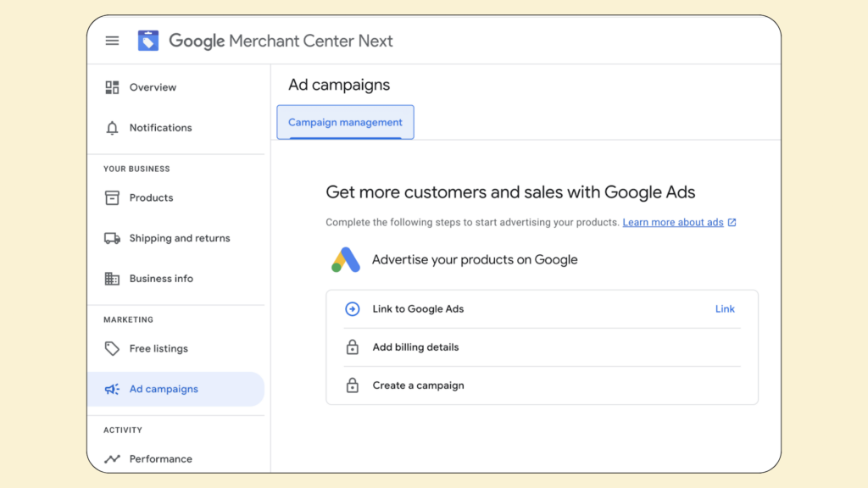The image size is (868, 488).
Task: Click the Merchant Center tag logo
Action: click(147, 41)
